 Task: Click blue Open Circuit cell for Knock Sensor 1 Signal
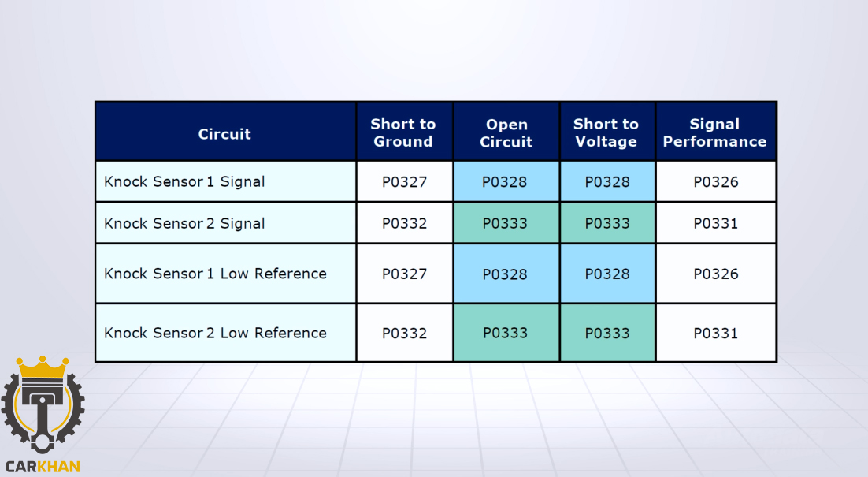(x=505, y=182)
